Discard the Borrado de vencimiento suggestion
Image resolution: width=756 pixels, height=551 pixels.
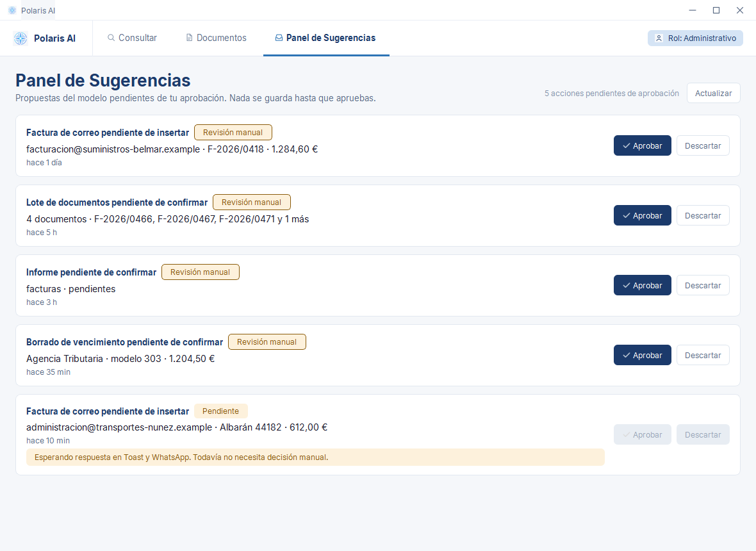[702, 356]
